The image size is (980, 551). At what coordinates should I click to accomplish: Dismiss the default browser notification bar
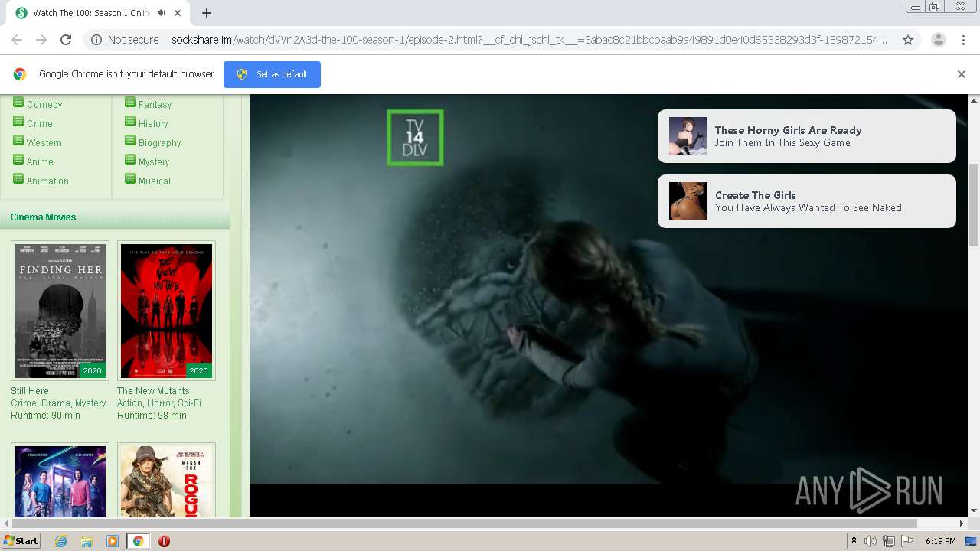pyautogui.click(x=962, y=74)
